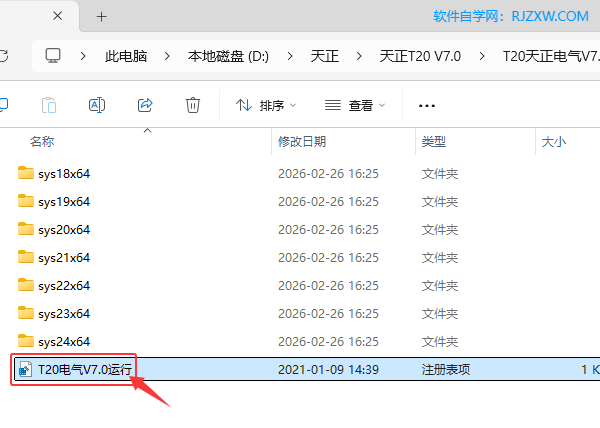Sort by 类型 column header
This screenshot has width=600, height=428.
click(434, 142)
